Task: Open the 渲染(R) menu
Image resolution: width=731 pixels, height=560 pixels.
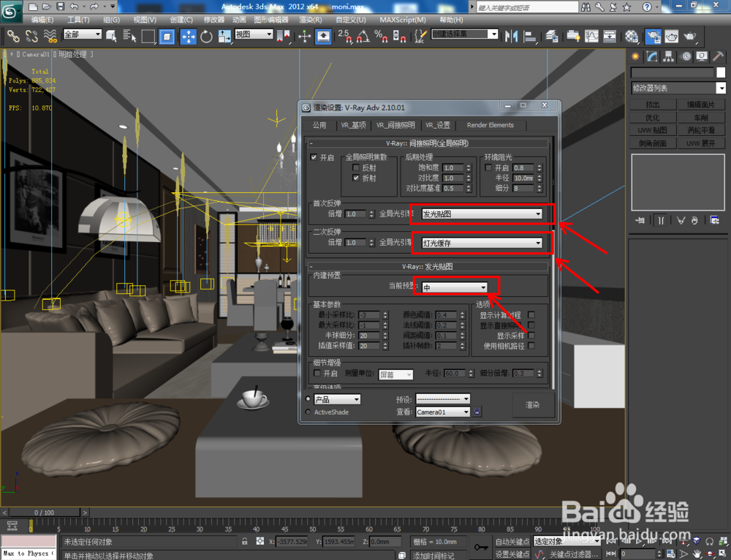Action: click(311, 20)
